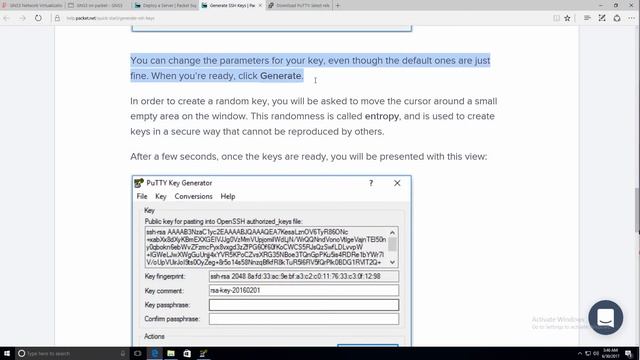This screenshot has height=360, width=640.
Task: Click down arrow of public key scrollbar
Action: point(392,262)
